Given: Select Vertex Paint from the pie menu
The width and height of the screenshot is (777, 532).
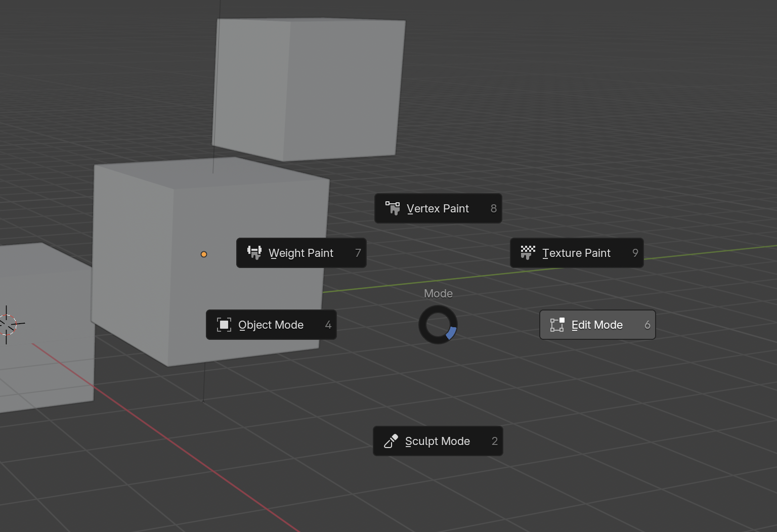Looking at the screenshot, I should click(438, 208).
